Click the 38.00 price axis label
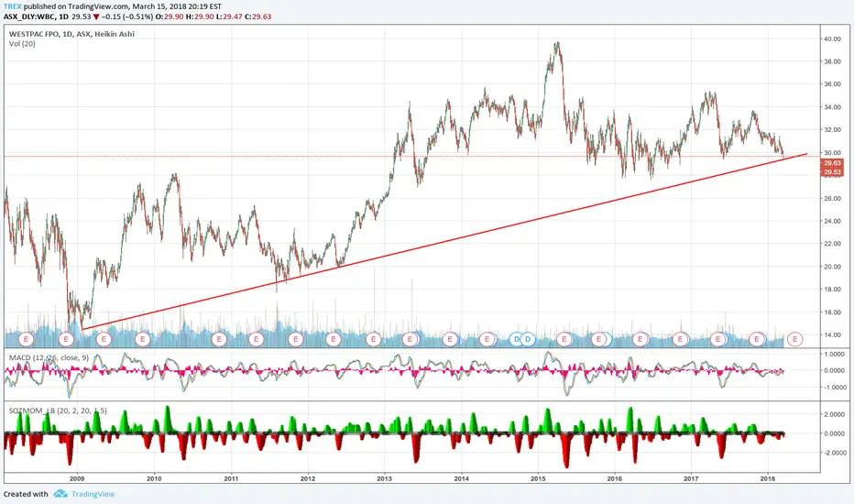Image resolution: width=854 pixels, height=504 pixels. click(832, 61)
